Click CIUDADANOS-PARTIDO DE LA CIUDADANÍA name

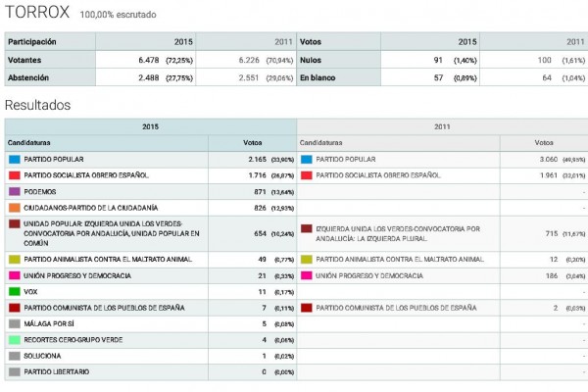(x=91, y=208)
